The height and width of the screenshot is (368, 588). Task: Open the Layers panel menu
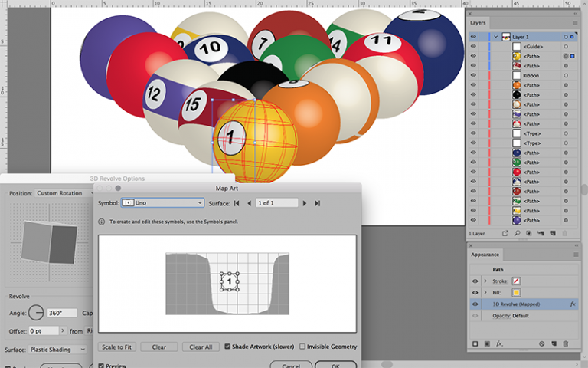click(575, 23)
